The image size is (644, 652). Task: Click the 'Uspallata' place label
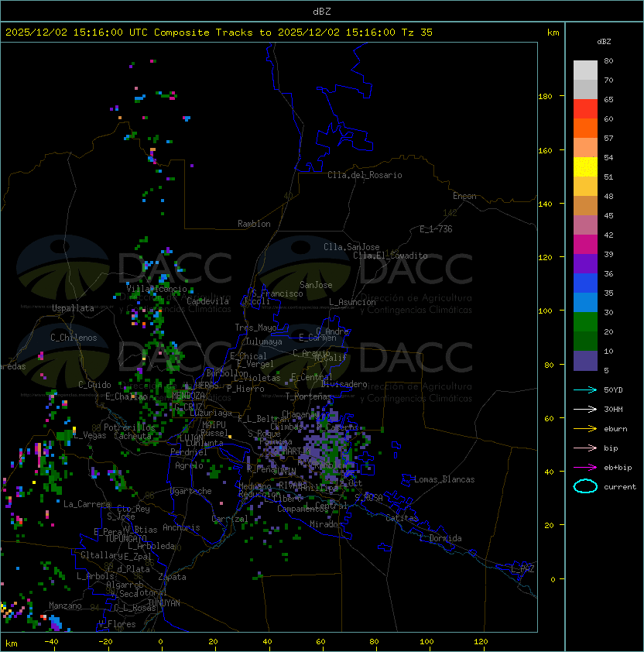73,308
